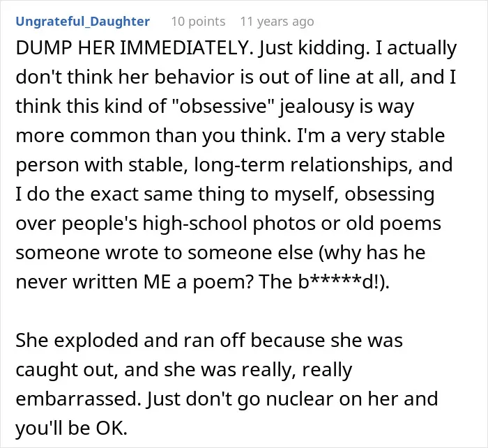Open the Ungrateful_Daughter user profile
488x448 pixels.
[x=82, y=22]
